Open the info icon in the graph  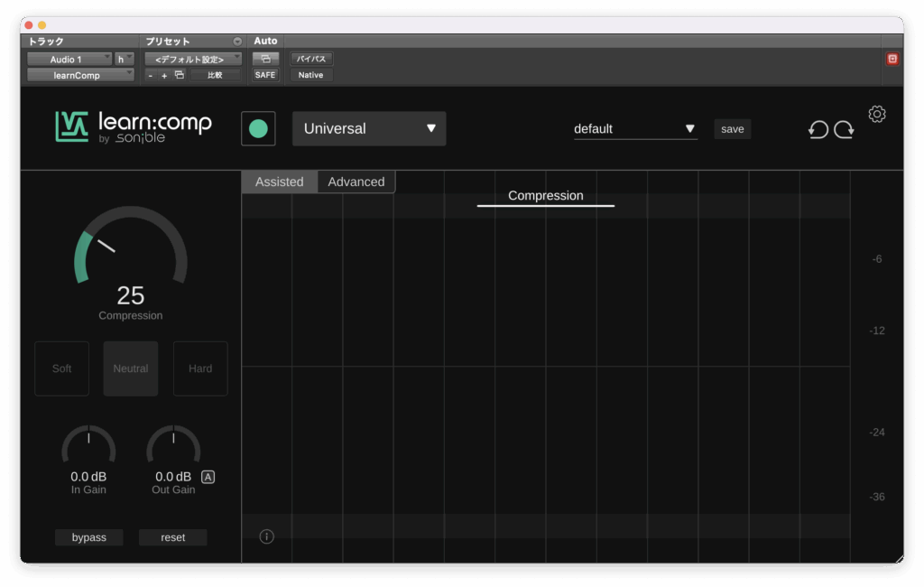point(266,536)
